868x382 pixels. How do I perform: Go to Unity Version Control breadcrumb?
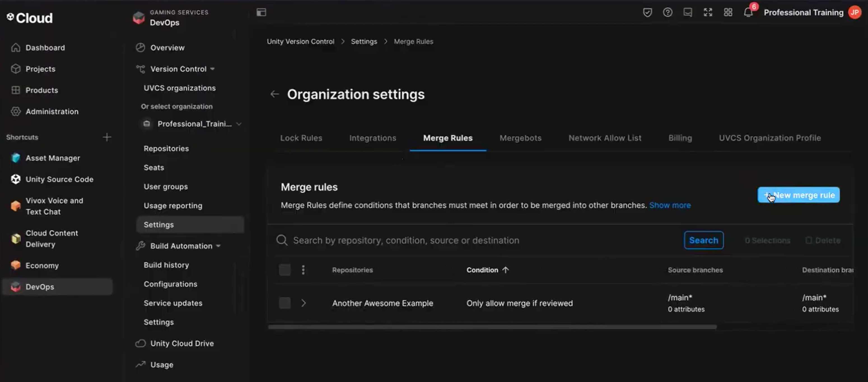[300, 41]
